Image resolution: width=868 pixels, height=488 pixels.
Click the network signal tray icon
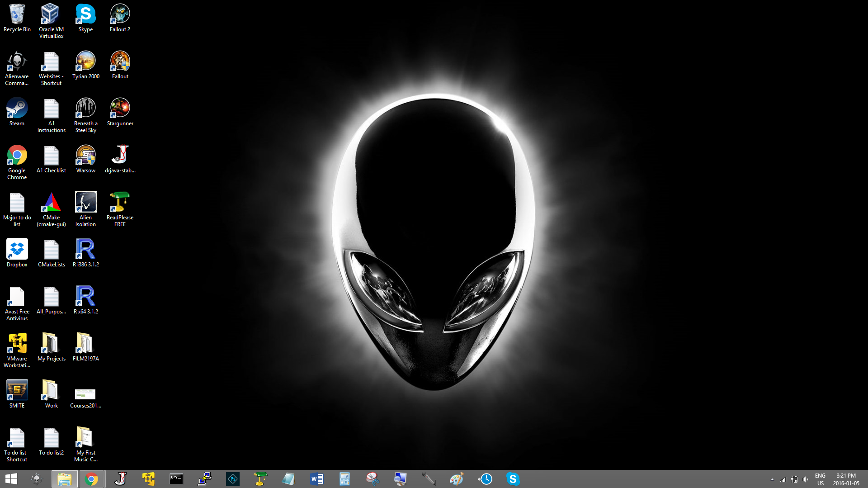[783, 479]
